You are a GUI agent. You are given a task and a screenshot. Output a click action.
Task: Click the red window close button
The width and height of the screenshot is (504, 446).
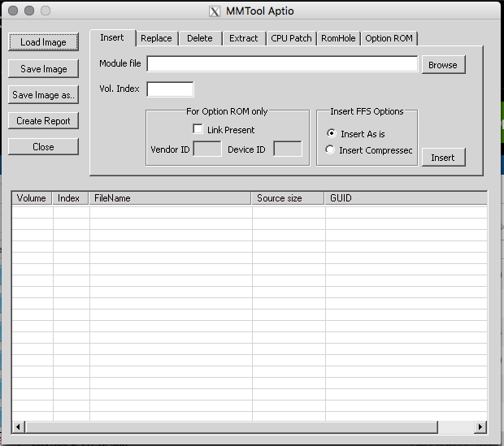(x=13, y=11)
